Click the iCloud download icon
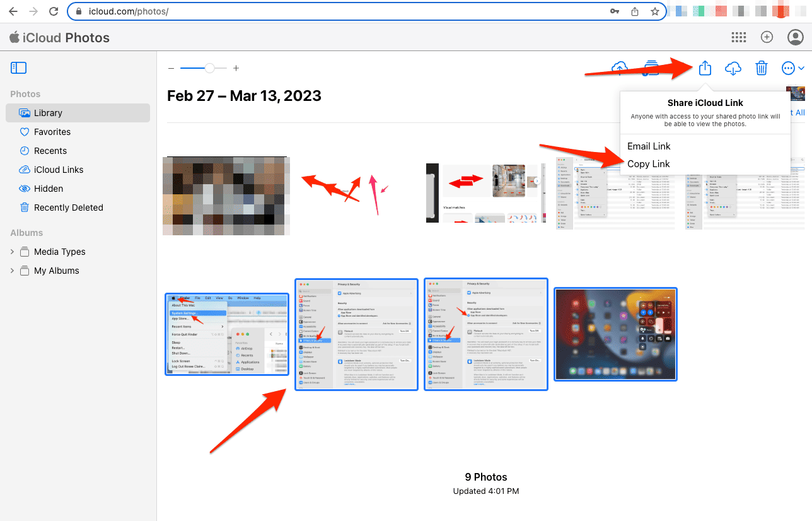Screen dimensions: 812x521 tap(733, 68)
